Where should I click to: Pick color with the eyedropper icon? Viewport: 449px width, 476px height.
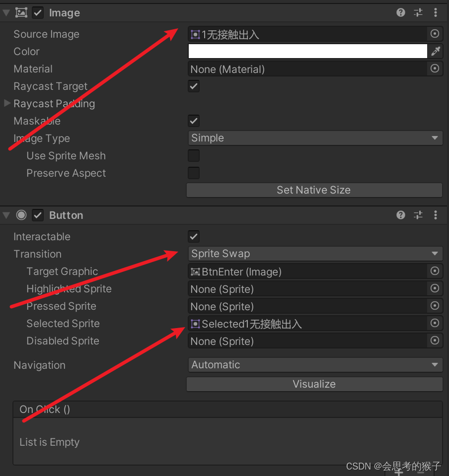pyautogui.click(x=436, y=51)
